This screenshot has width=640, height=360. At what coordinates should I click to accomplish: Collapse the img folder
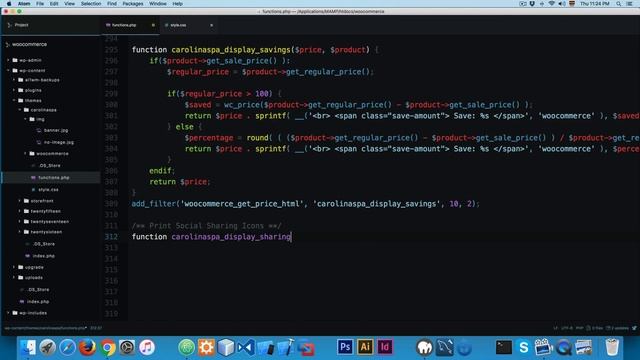coord(25,119)
